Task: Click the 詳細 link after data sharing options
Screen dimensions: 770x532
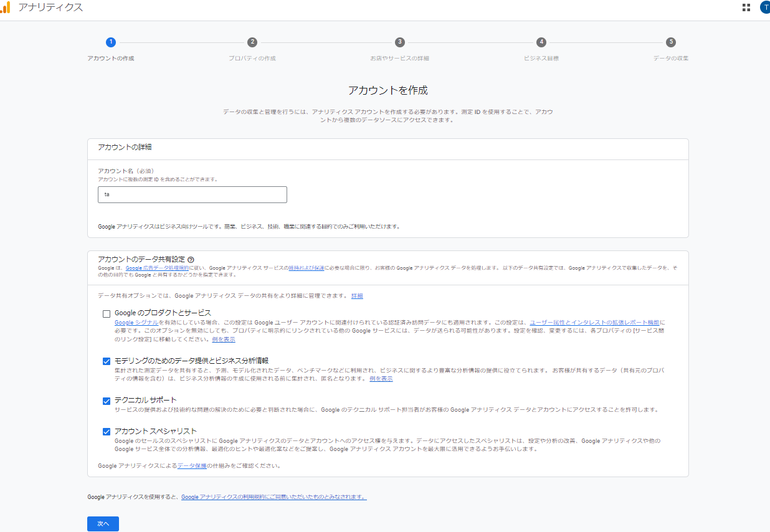Action: 357,295
